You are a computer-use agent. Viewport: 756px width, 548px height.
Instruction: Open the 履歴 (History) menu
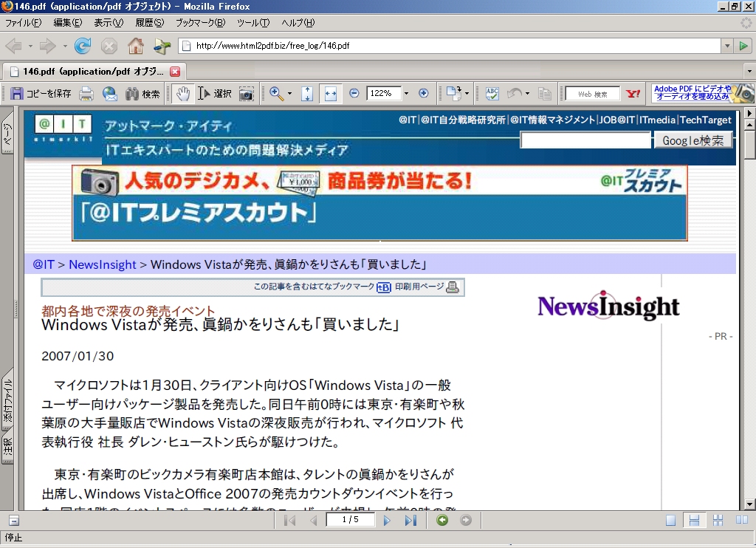[149, 23]
